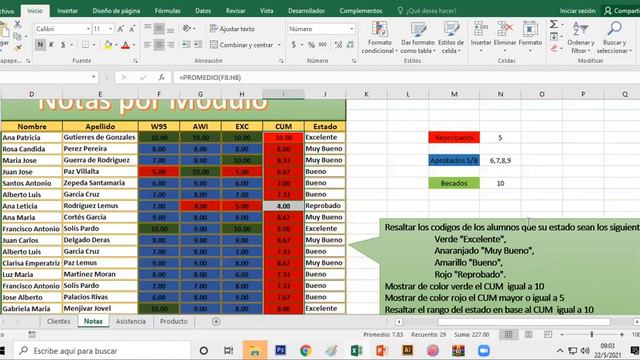The image size is (640, 360).
Task: Expand Dar formato como tabla
Action: (x=418, y=38)
